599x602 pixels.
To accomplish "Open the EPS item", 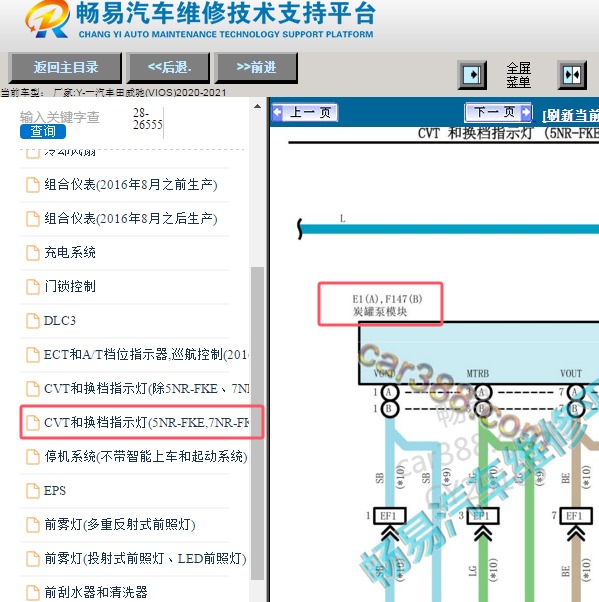I will (55, 490).
